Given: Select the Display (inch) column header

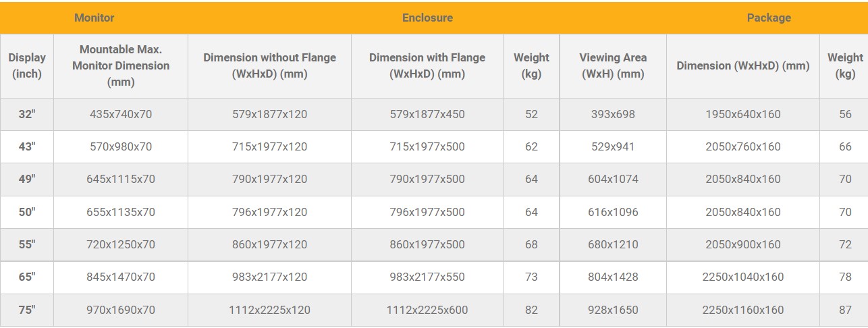Looking at the screenshot, I should click(x=27, y=66).
